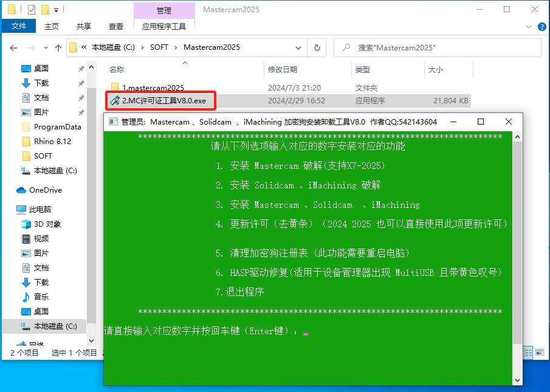Open the recent locations dropdown arrow
The width and height of the screenshot is (550, 392).
46,47
